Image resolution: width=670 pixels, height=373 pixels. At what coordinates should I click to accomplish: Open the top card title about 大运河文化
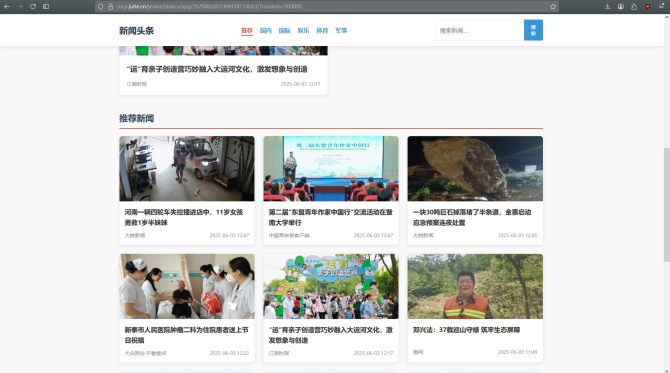point(217,69)
